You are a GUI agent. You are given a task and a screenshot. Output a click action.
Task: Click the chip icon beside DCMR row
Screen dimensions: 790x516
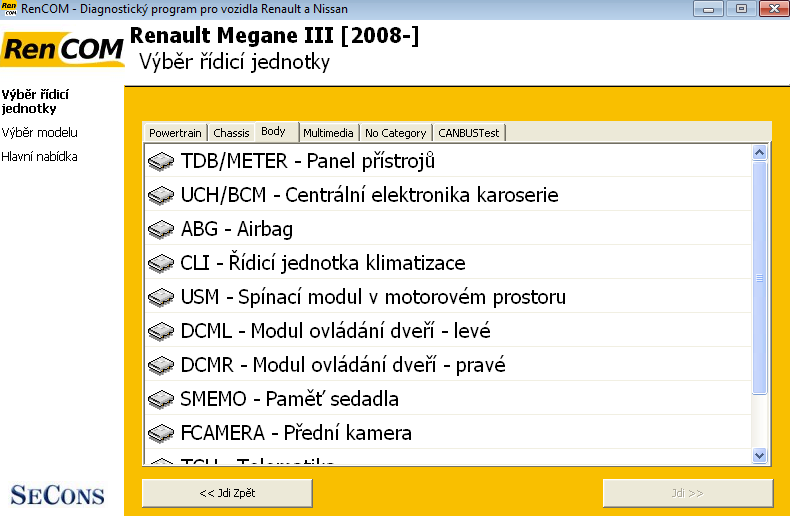click(161, 365)
